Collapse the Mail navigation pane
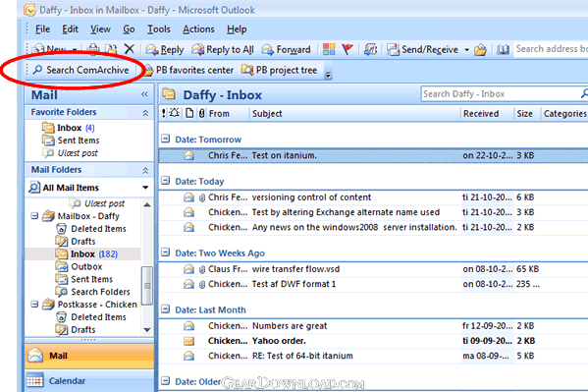 point(144,94)
